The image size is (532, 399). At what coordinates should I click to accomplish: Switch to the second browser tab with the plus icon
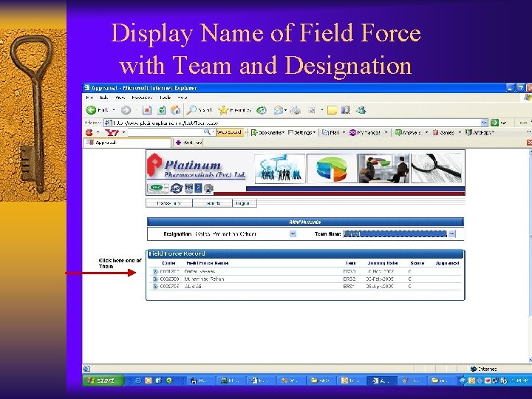pos(188,143)
